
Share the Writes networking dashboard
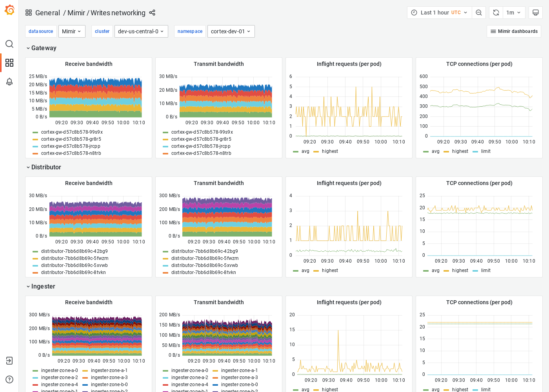point(152,13)
